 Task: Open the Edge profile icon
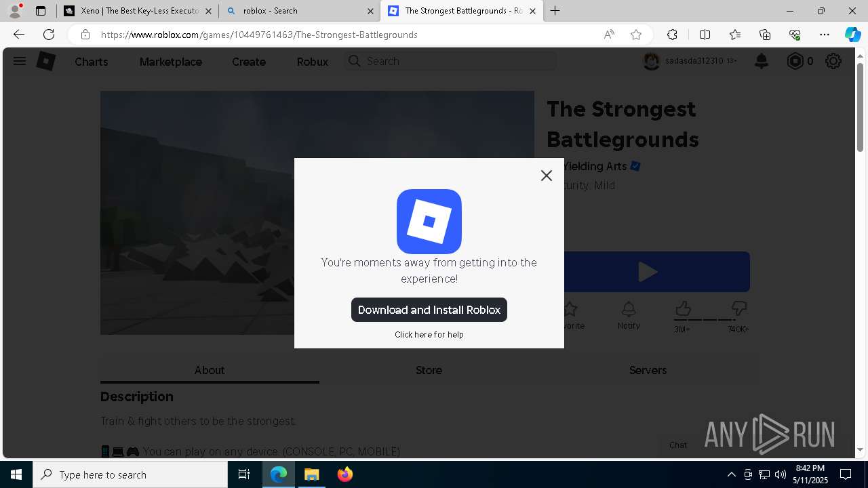coord(15,11)
